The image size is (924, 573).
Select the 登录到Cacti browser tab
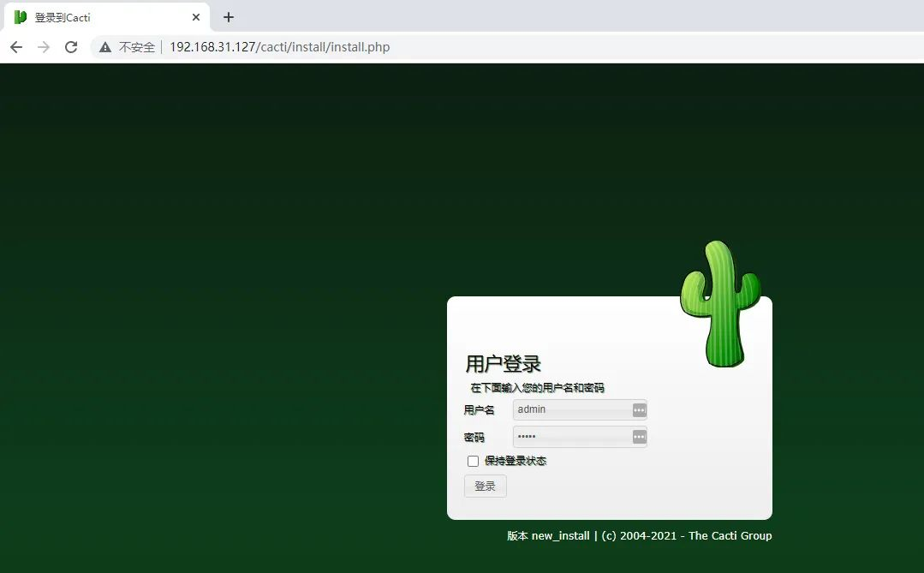pyautogui.click(x=106, y=17)
